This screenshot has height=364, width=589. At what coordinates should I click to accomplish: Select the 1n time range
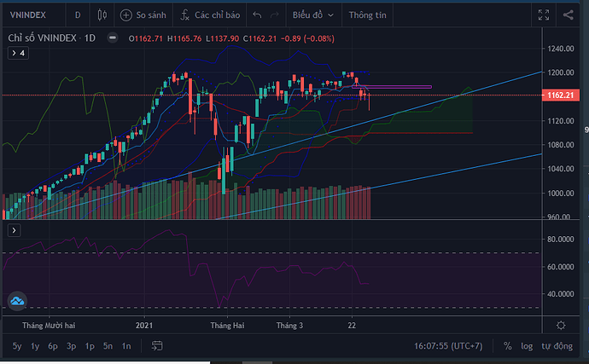pos(126,346)
